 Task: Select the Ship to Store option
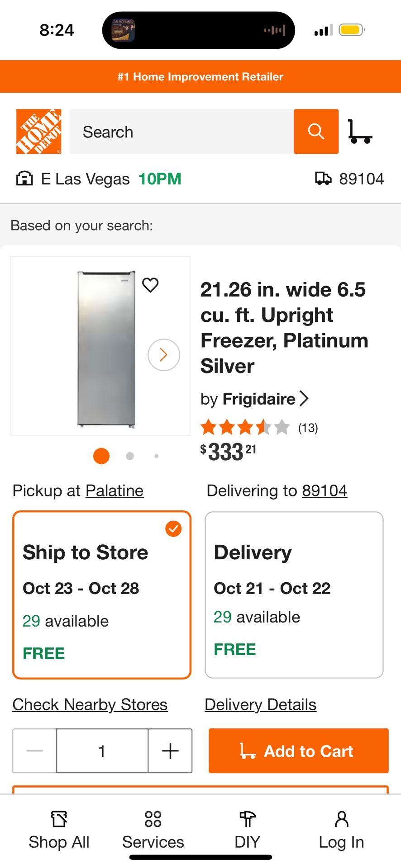point(102,595)
